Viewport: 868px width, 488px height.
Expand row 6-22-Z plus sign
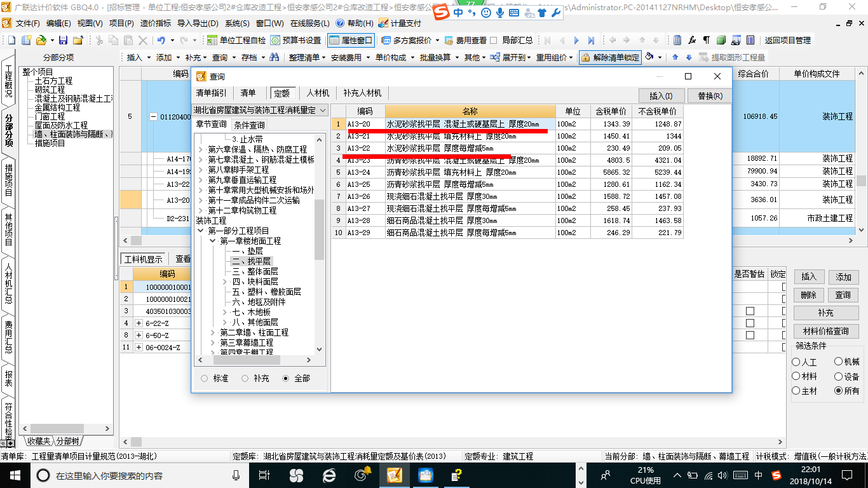pos(139,323)
